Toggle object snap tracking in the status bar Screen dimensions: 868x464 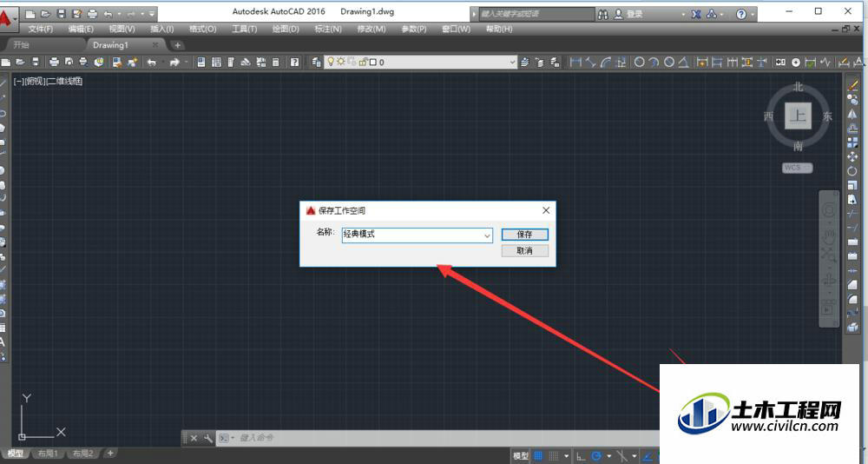coord(647,456)
